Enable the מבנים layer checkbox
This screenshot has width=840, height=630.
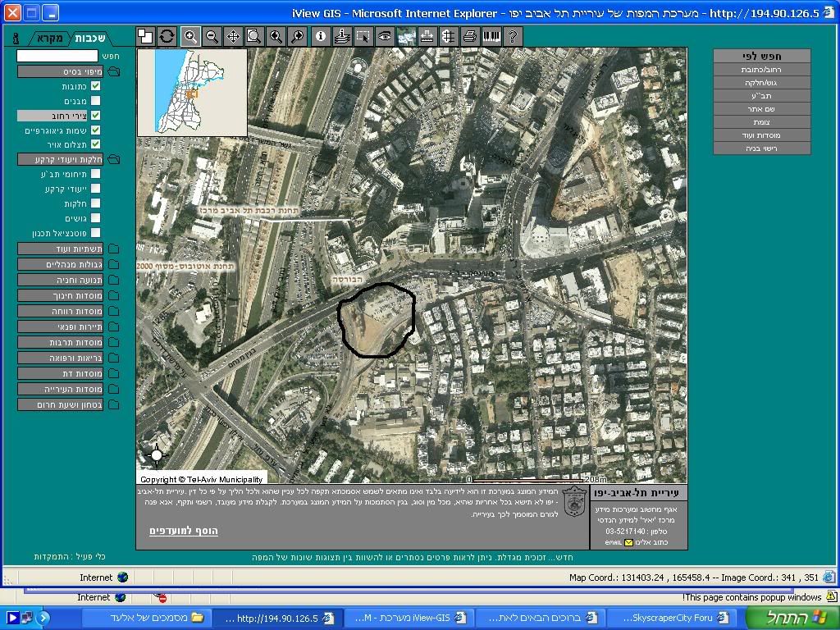(95, 101)
